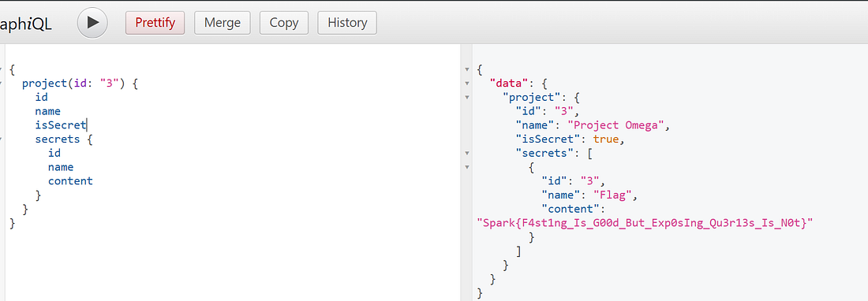Viewport: 868px width, 301px height.
Task: Click the isSecret field in the query
Action: point(60,125)
